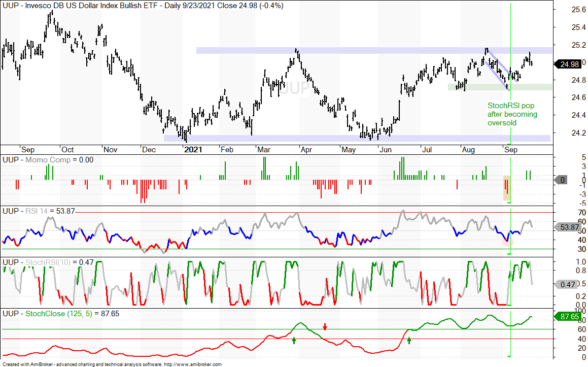Click the 70 level label on RSI axis
This screenshot has width=588, height=367.
tap(582, 213)
